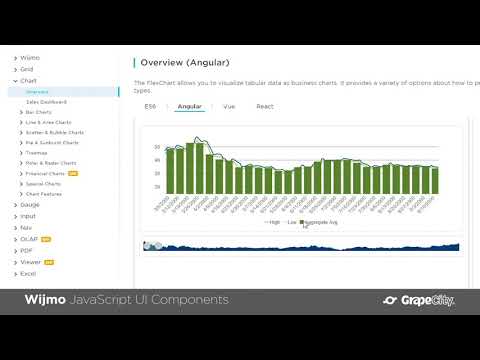This screenshot has width=480, height=360.
Task: Switch to the React tab
Action: 265,107
